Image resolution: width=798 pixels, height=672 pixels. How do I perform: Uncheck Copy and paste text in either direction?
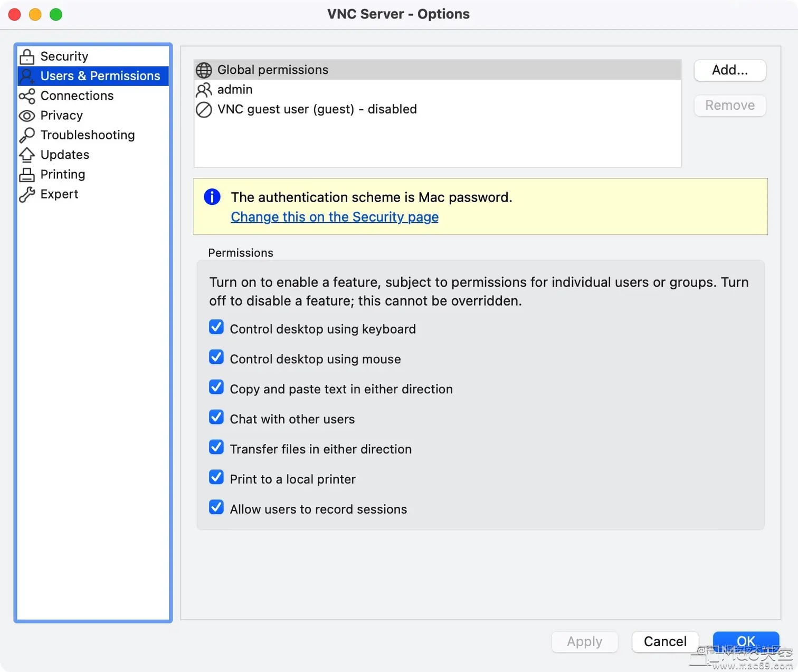(216, 387)
